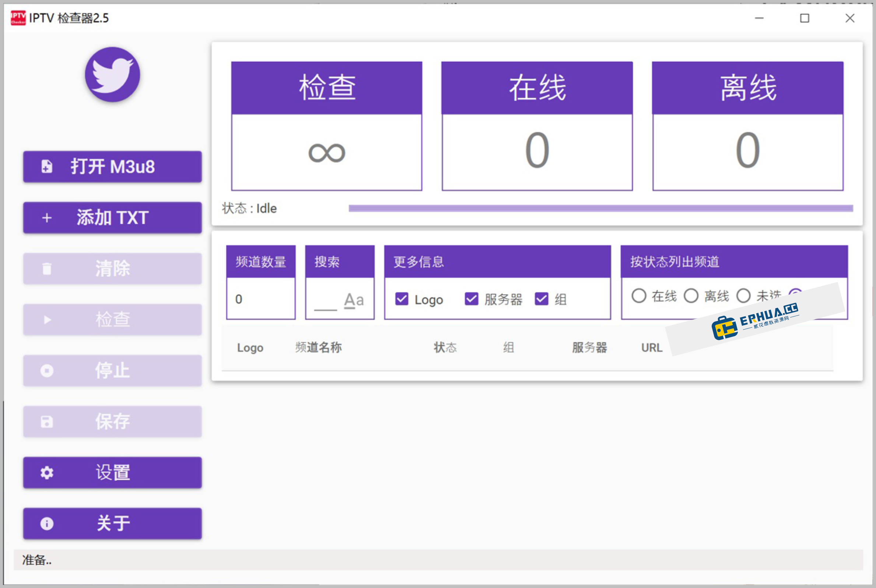Click the 保存 button label
876x588 pixels.
point(113,422)
